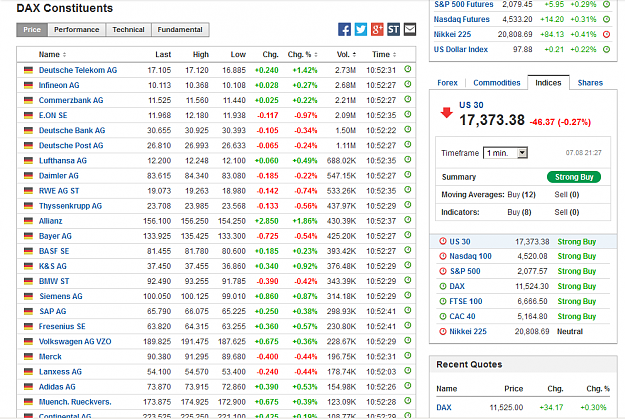Sort table by Time column
The width and height of the screenshot is (625, 419).
click(384, 55)
